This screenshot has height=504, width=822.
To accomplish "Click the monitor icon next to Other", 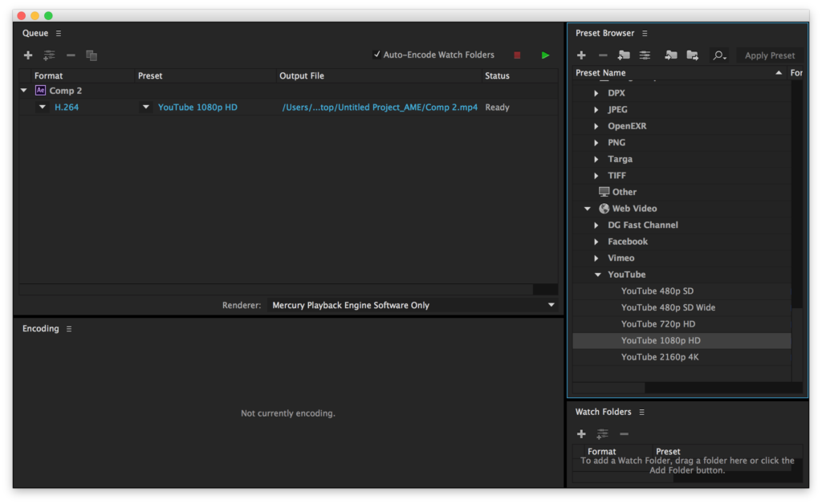I will click(604, 192).
